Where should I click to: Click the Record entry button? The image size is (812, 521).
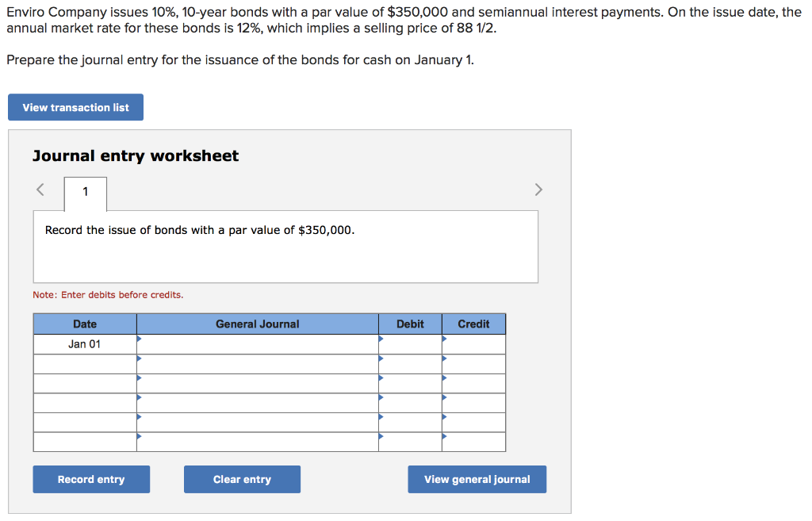pyautogui.click(x=91, y=479)
